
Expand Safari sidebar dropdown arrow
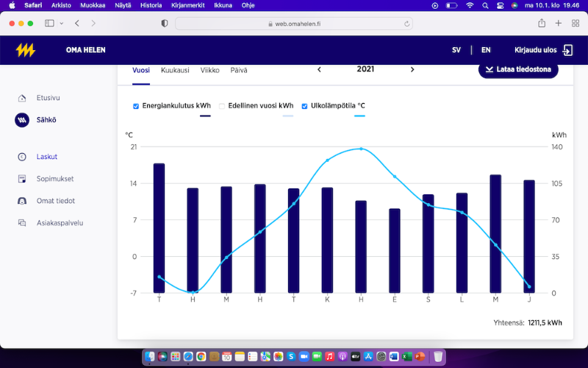coord(61,24)
